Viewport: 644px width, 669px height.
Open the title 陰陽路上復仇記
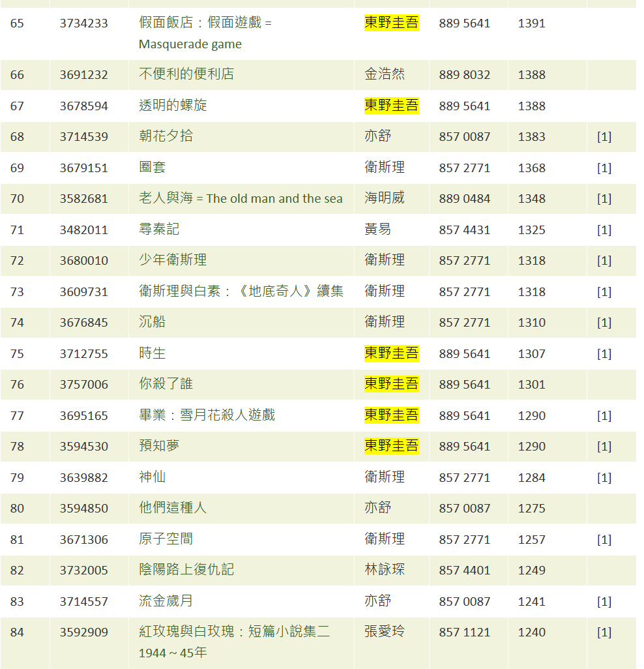coord(186,570)
